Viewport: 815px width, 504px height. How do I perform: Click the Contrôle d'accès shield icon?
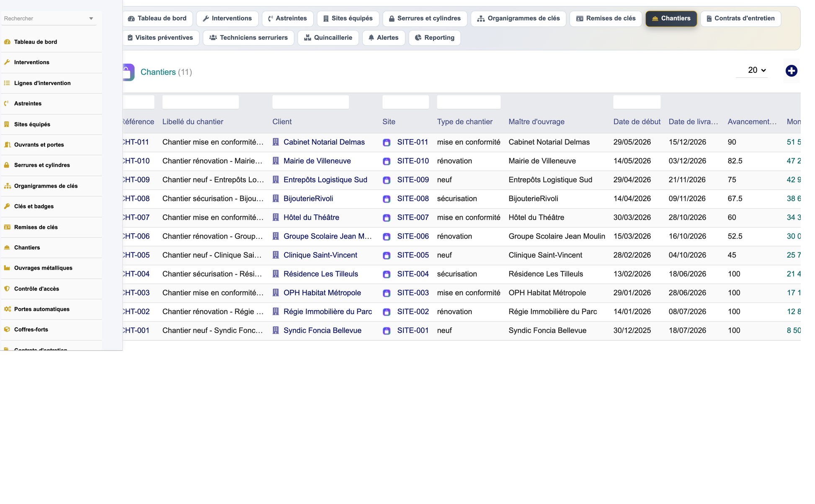[7, 289]
